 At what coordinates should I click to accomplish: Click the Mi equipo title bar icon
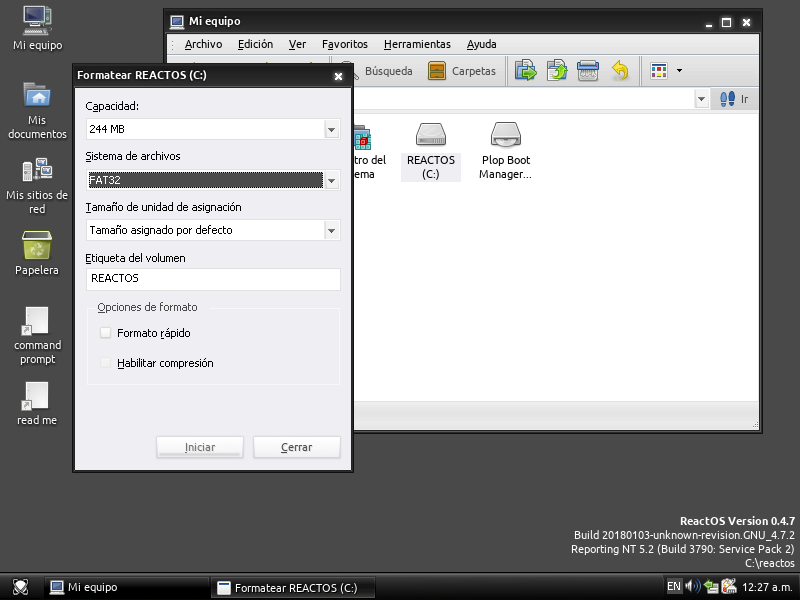pos(177,22)
